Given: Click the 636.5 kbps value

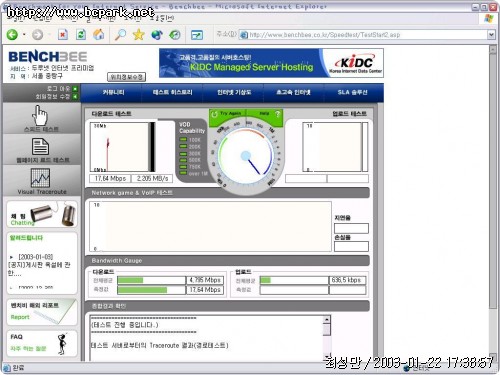Looking at the screenshot, I should pos(347,280).
